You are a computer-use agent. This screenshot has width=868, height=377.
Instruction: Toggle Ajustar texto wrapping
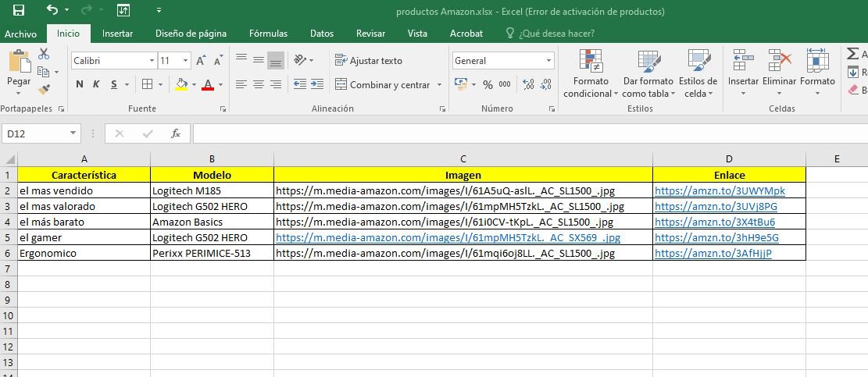pos(368,60)
